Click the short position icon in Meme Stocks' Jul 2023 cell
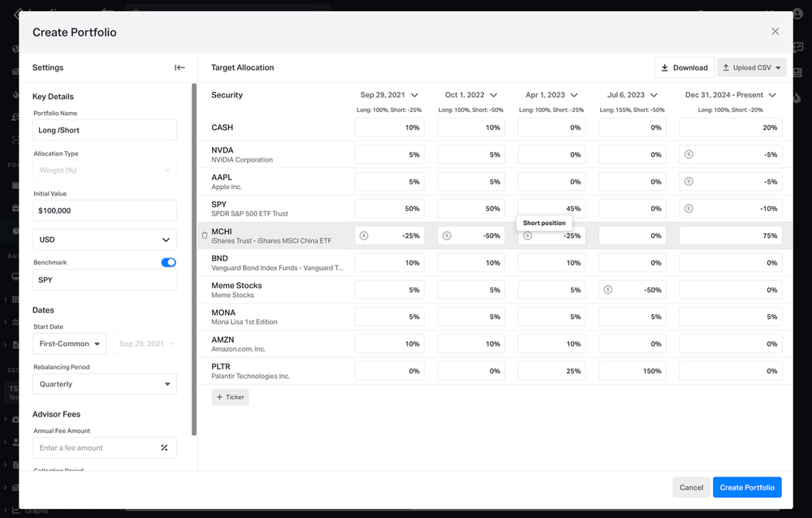The width and height of the screenshot is (812, 518). (608, 289)
